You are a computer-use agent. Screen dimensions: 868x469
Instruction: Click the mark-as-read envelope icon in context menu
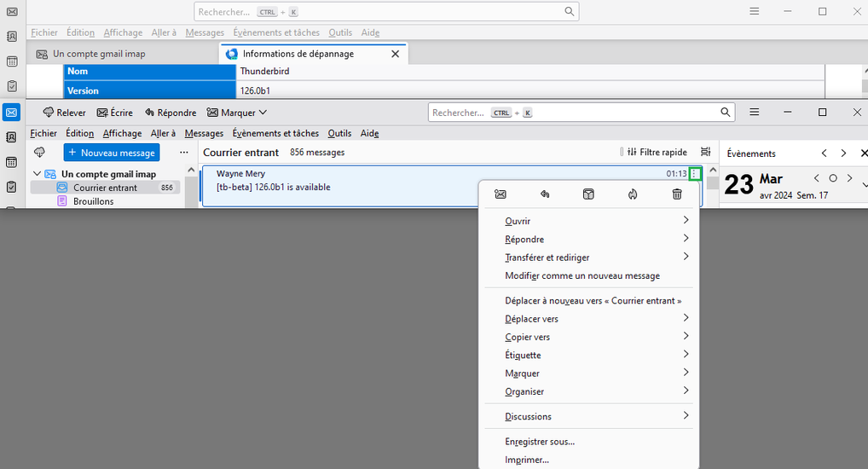point(501,194)
